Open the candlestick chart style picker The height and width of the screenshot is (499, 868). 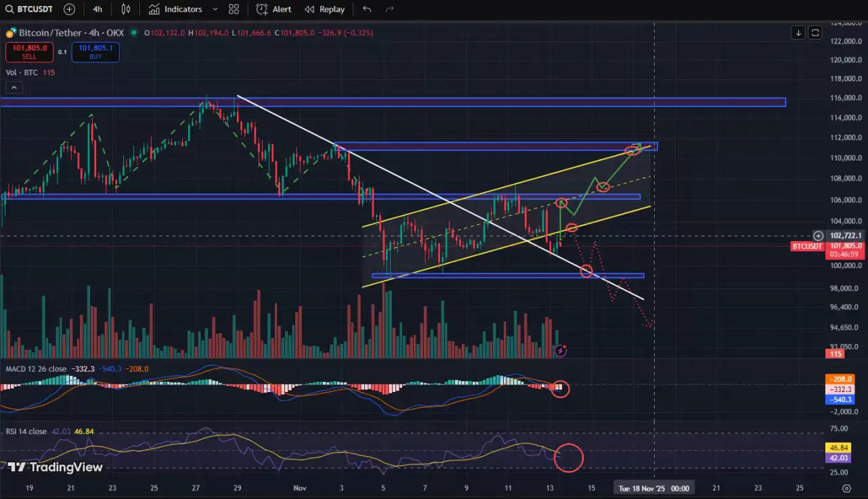point(126,9)
